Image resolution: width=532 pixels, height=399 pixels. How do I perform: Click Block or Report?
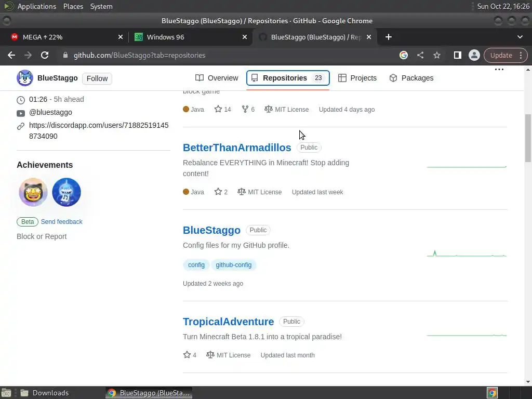click(x=42, y=236)
